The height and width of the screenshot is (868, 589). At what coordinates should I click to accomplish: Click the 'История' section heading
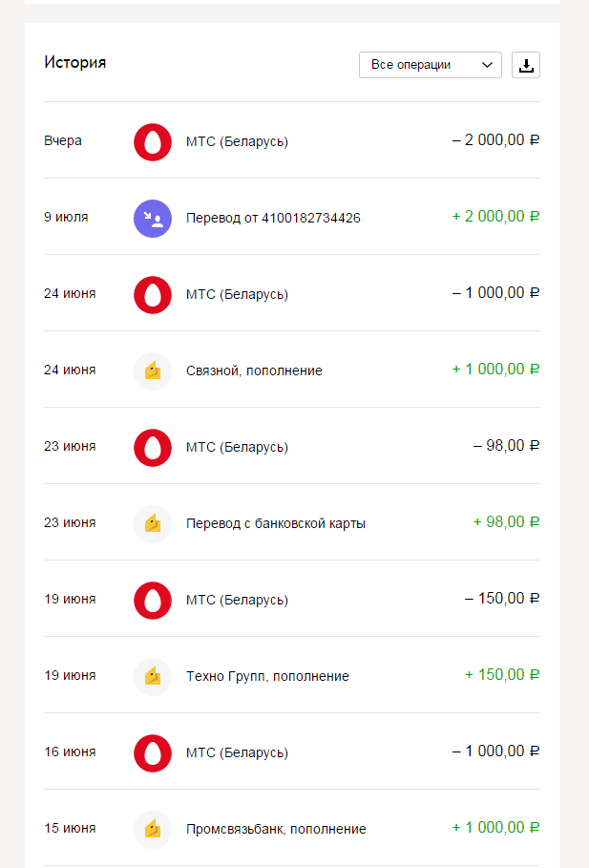[74, 63]
